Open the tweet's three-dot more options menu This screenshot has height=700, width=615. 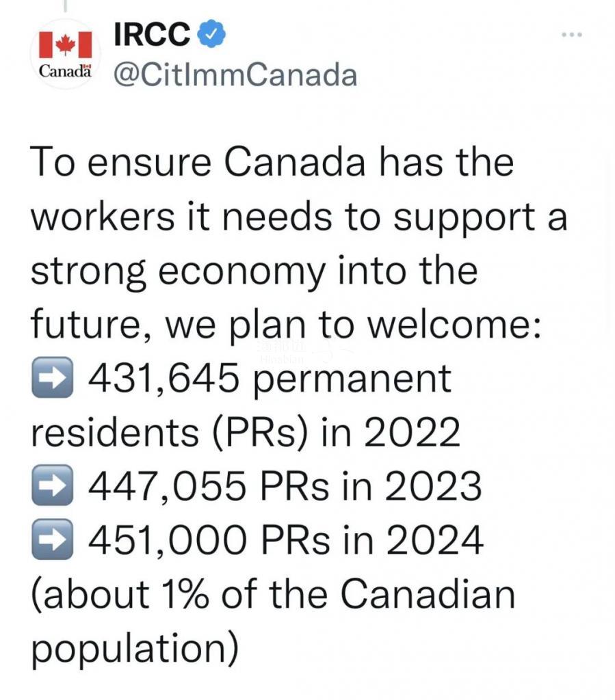572,35
